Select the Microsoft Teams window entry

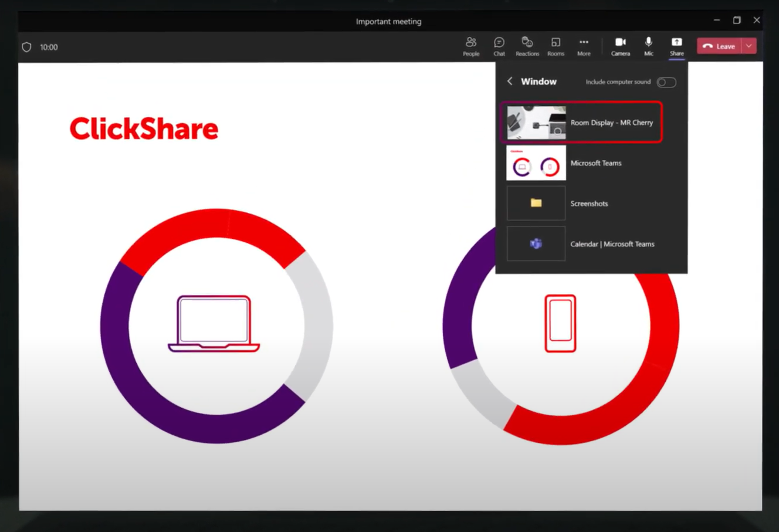coord(581,163)
